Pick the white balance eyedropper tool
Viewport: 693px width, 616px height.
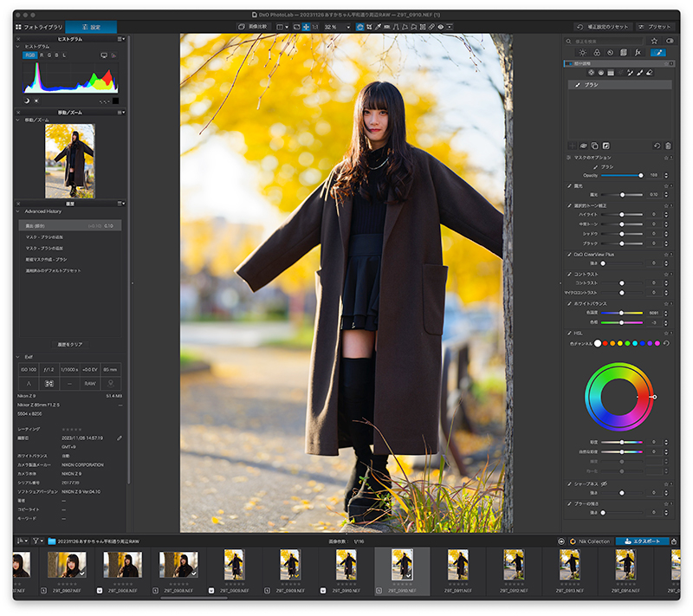tap(378, 27)
